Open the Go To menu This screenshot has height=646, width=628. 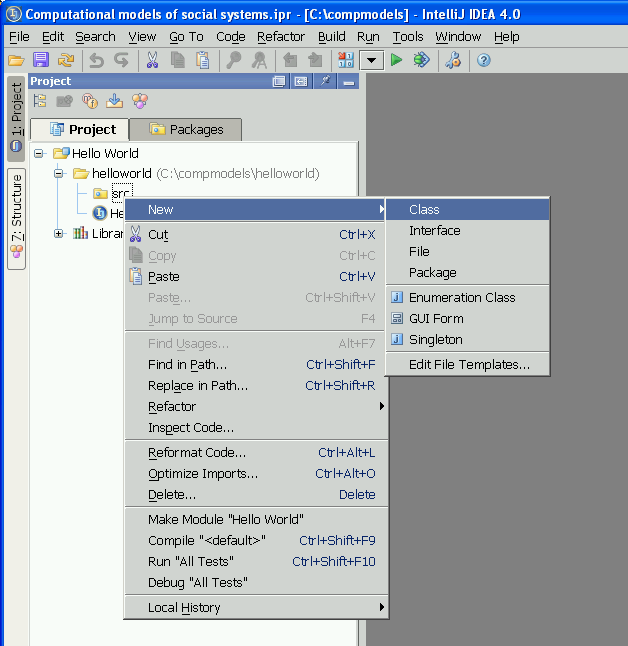pyautogui.click(x=186, y=37)
